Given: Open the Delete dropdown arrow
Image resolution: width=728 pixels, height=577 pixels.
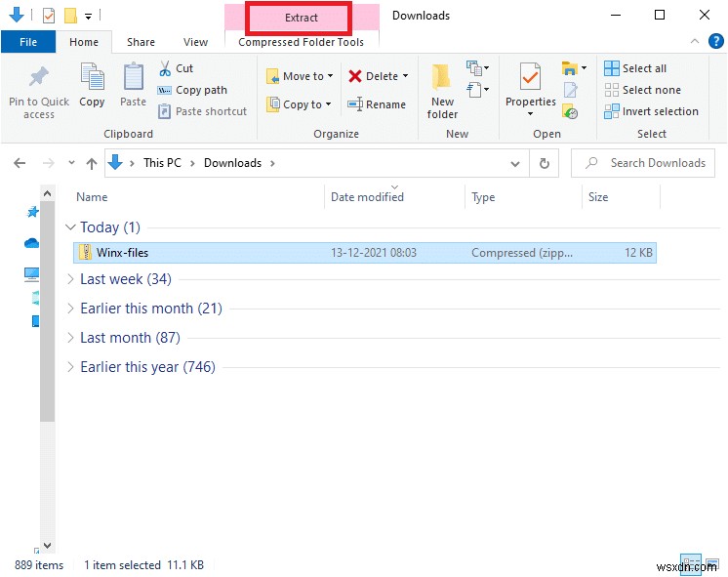Looking at the screenshot, I should (405, 76).
